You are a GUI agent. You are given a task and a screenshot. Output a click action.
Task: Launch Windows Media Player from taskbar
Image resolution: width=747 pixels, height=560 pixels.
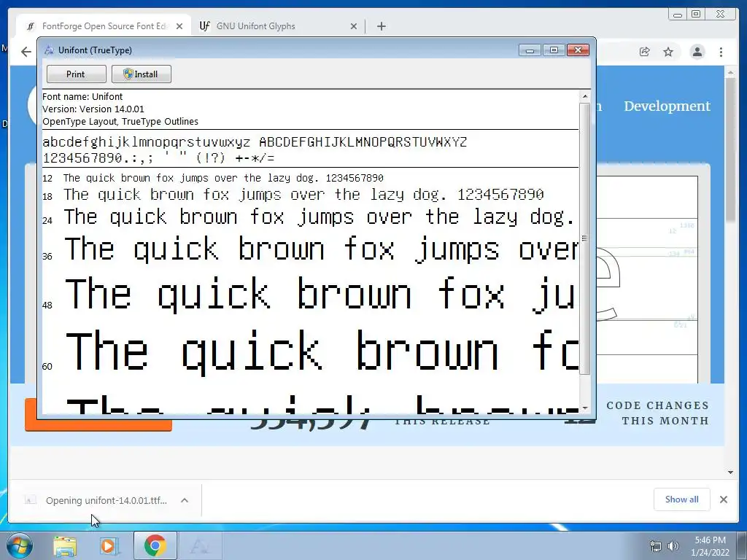(109, 545)
